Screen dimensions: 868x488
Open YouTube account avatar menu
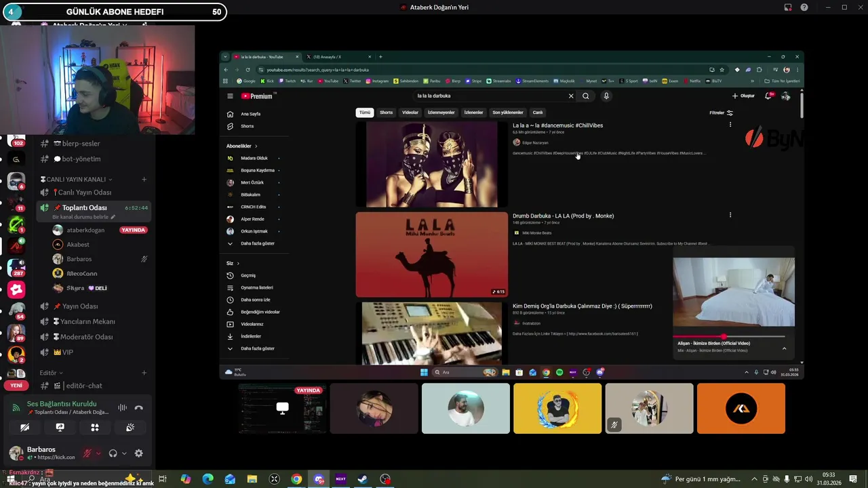[x=785, y=96]
